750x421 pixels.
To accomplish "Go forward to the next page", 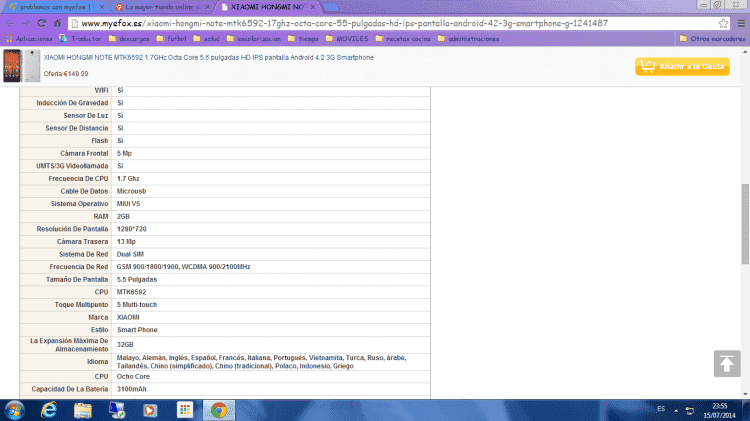I will tap(25, 23).
